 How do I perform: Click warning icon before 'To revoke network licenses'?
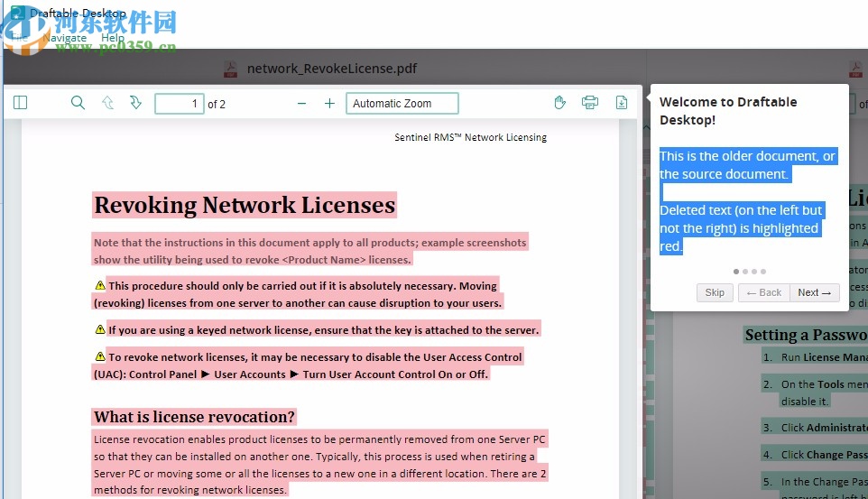[100, 356]
